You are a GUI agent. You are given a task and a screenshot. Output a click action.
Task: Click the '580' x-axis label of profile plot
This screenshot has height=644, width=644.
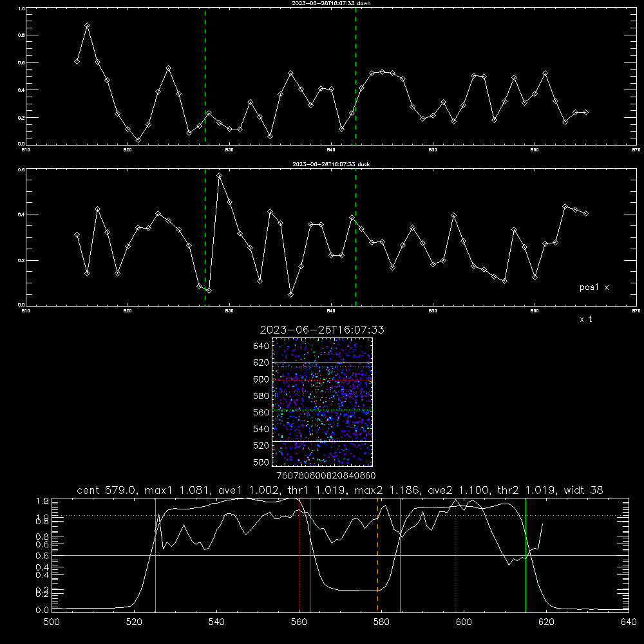click(381, 622)
